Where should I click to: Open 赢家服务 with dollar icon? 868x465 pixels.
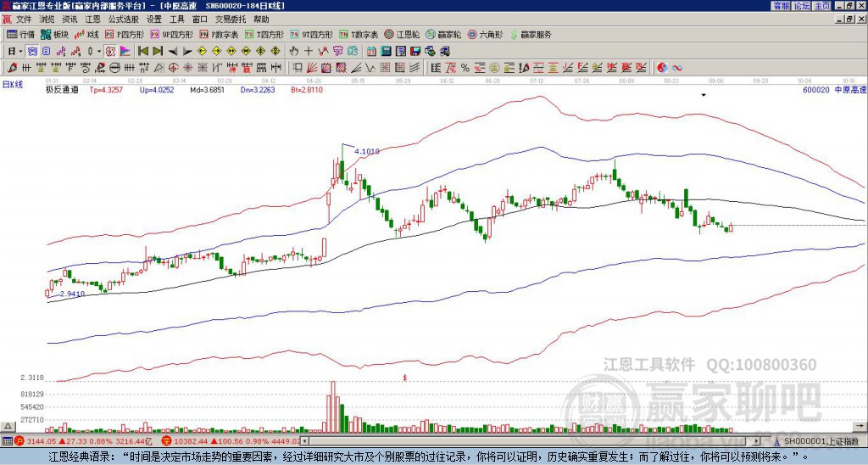coord(531,34)
